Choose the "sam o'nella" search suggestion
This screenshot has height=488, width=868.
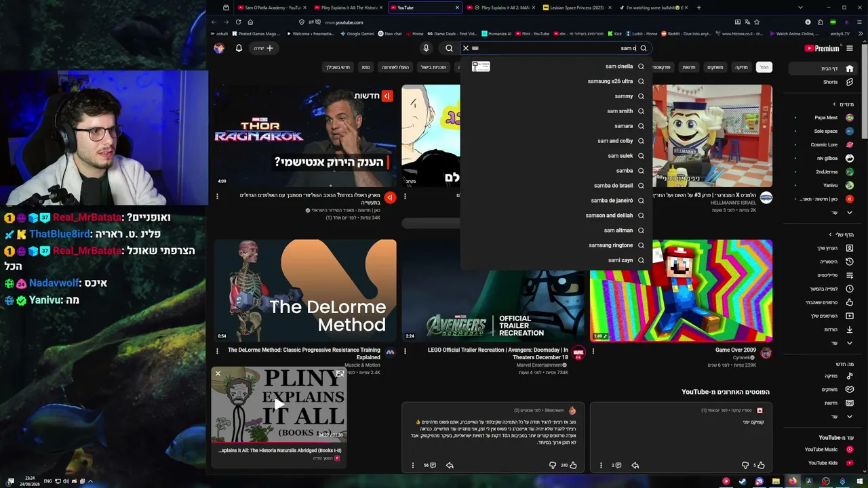tap(556, 66)
